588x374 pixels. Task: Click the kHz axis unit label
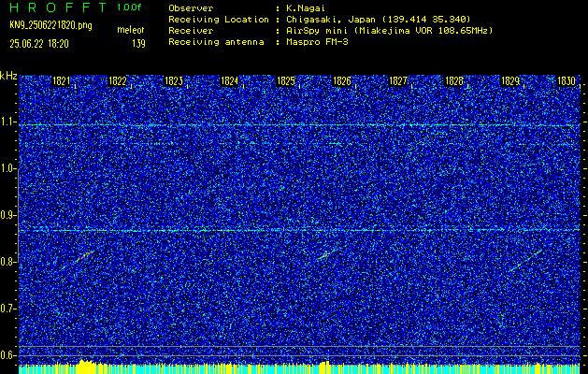[x=8, y=76]
